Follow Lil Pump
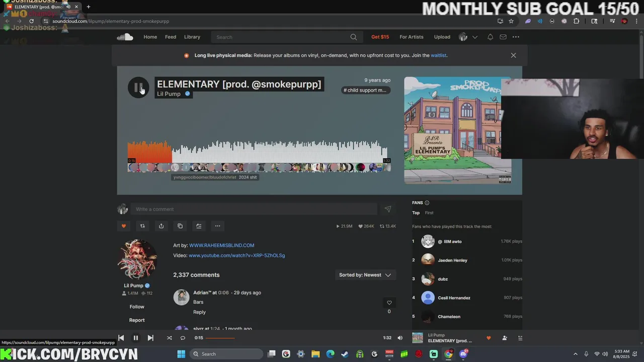The height and width of the screenshot is (362, 644). 137,307
